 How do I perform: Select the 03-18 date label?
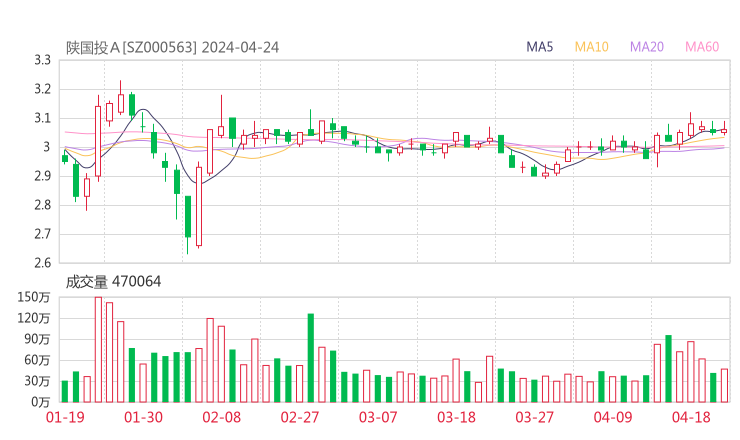click(x=456, y=417)
